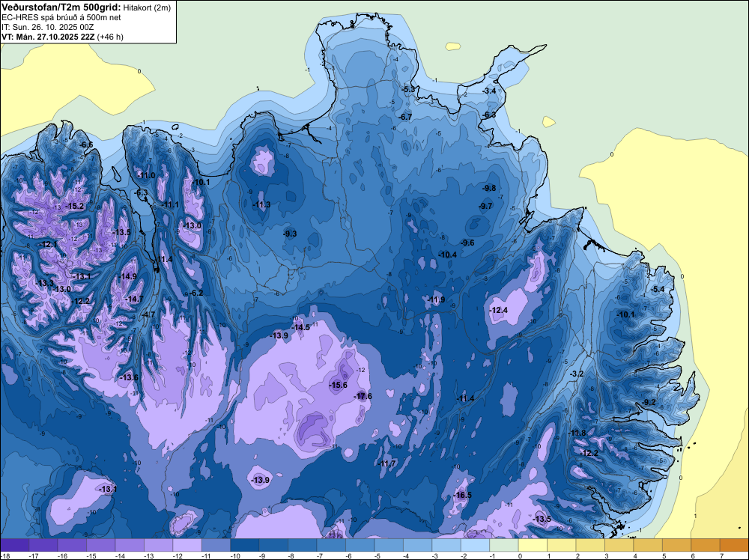Select the -9.7 temperature label
749x560 pixels.
[485, 206]
